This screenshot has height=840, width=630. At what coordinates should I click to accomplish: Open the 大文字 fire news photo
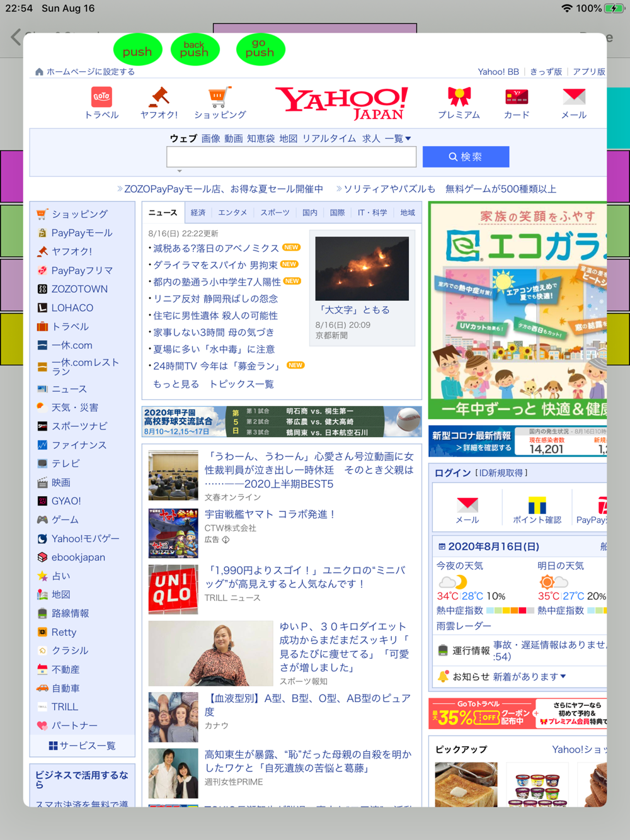tap(362, 268)
